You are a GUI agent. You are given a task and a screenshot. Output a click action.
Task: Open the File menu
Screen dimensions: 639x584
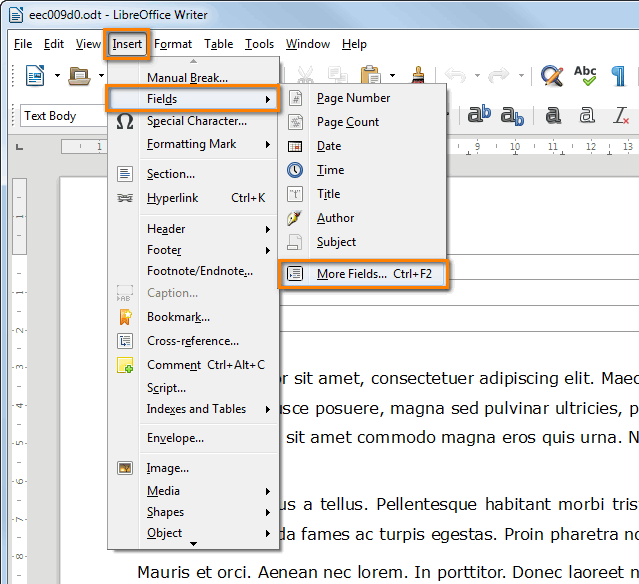coord(23,44)
